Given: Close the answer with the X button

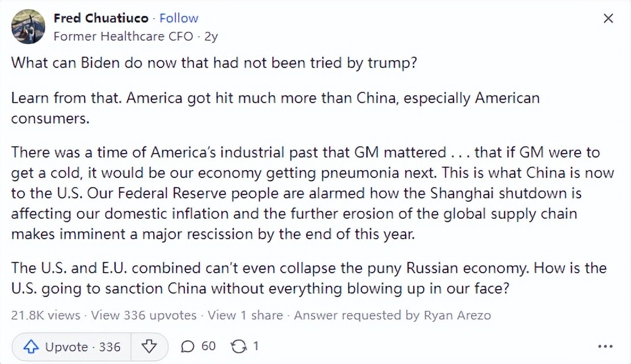Looking at the screenshot, I should [x=608, y=19].
